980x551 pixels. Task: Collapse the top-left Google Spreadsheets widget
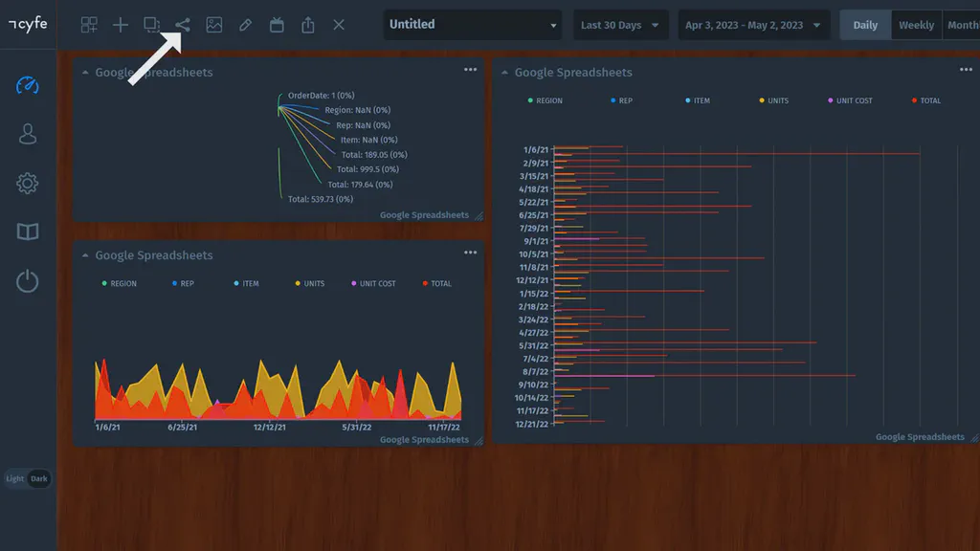pyautogui.click(x=87, y=71)
